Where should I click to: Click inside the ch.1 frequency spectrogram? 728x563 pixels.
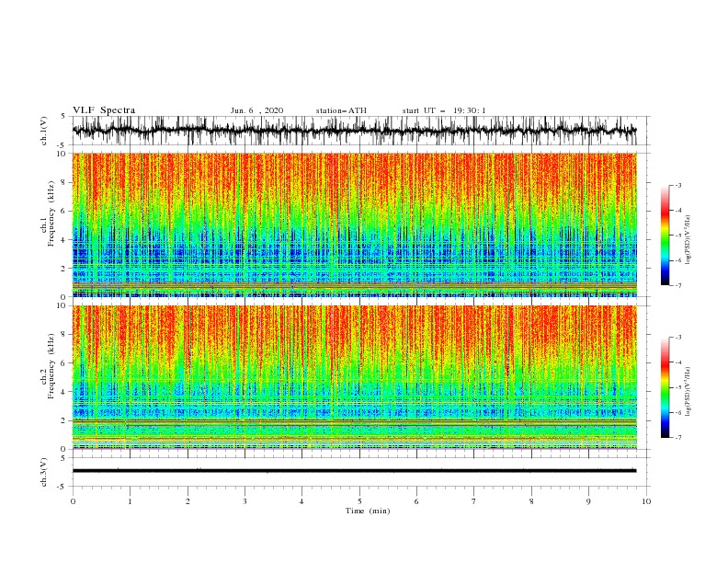pyautogui.click(x=354, y=224)
